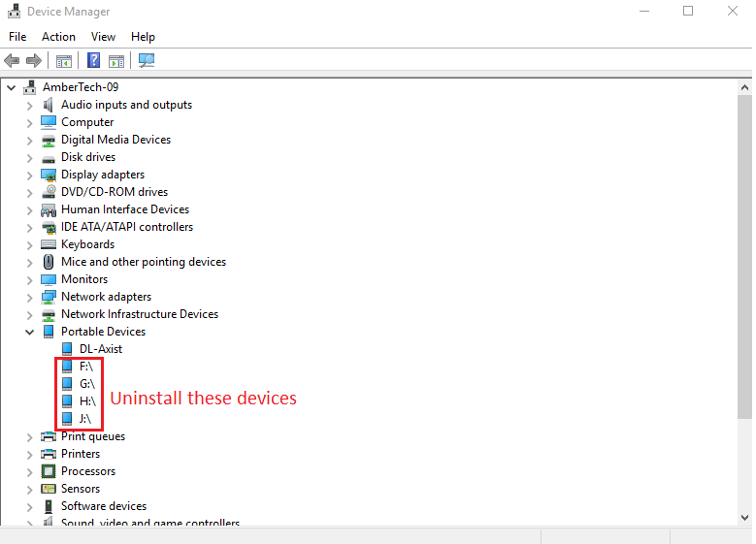
Task: Select the Processors category icon
Action: tap(49, 470)
